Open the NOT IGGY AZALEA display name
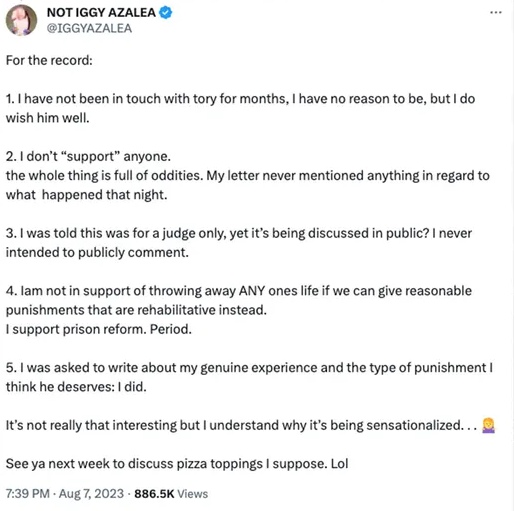The width and height of the screenshot is (514, 511). [101, 13]
